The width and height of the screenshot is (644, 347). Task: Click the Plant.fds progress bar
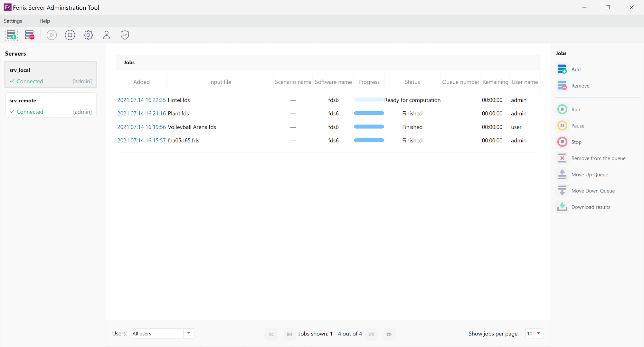[369, 113]
